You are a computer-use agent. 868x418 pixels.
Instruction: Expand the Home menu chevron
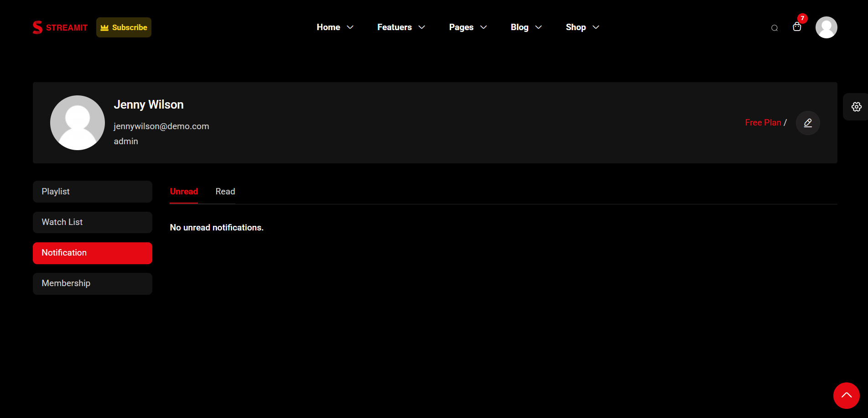coord(350,27)
